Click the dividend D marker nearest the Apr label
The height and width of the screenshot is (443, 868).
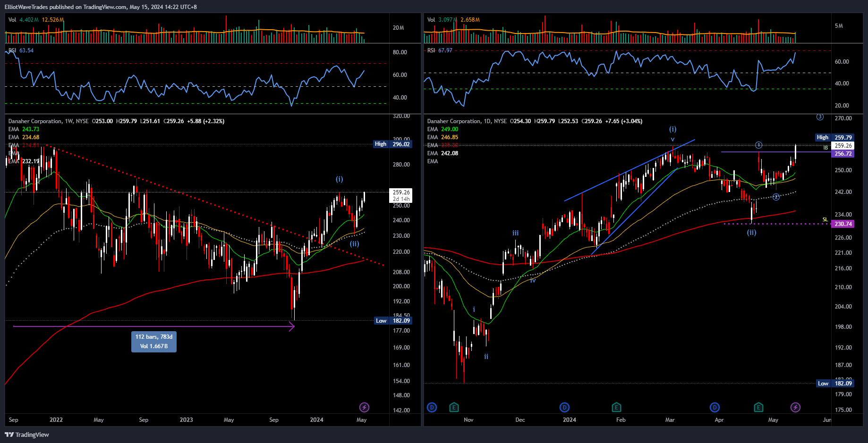(x=715, y=407)
